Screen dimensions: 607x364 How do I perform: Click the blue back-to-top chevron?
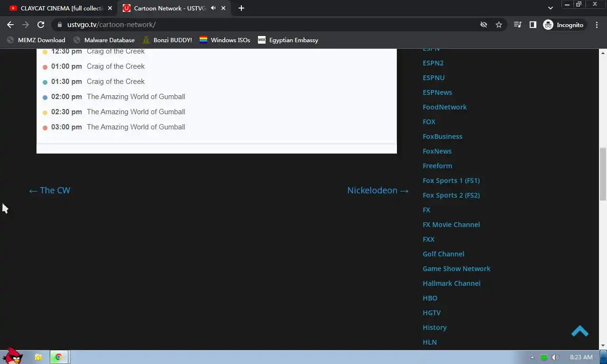[x=579, y=331]
